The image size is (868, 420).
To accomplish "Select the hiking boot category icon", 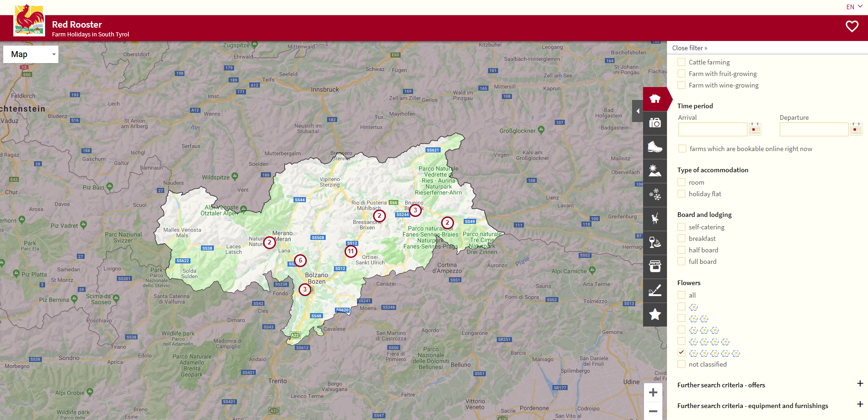I will pos(655,147).
